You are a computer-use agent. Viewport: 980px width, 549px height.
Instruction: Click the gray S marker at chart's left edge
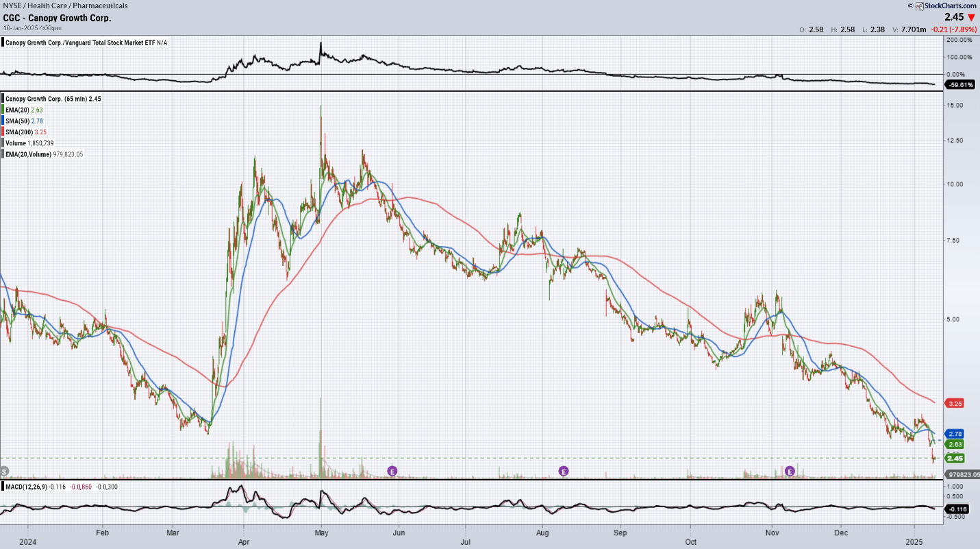pyautogui.click(x=4, y=471)
